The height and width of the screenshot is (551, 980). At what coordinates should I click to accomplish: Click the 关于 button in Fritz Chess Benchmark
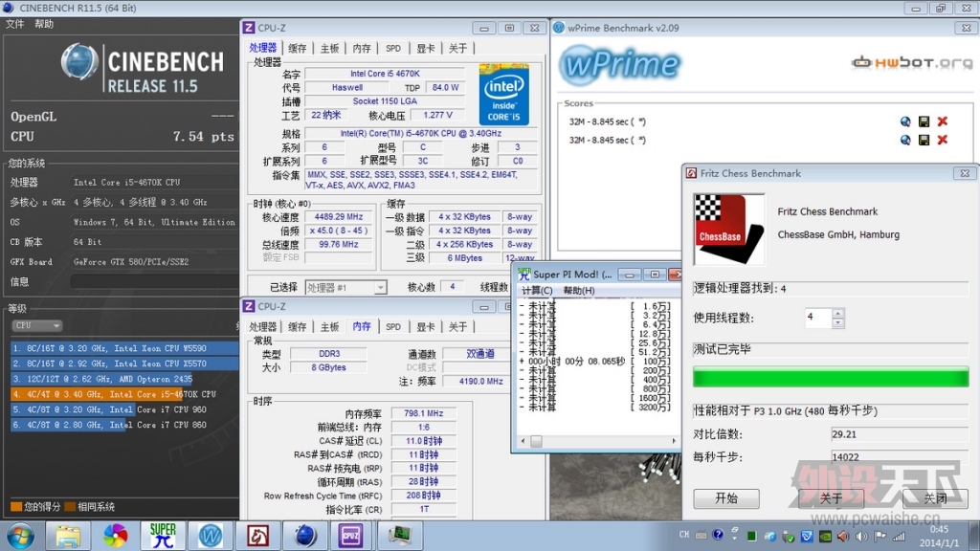832,498
